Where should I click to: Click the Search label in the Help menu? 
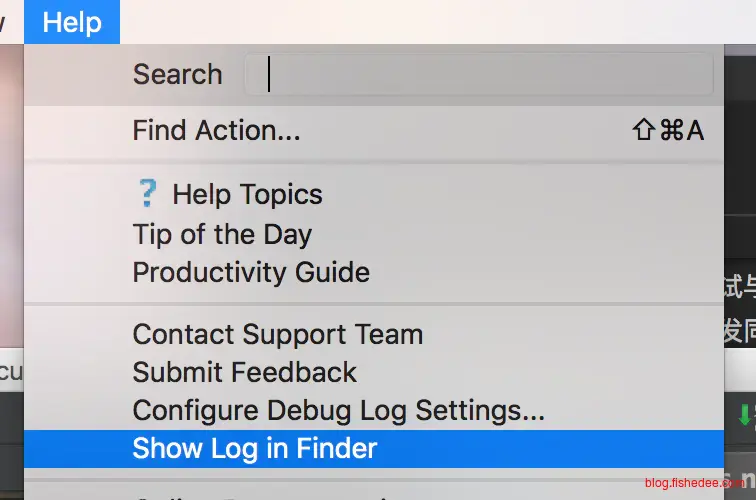[x=177, y=74]
